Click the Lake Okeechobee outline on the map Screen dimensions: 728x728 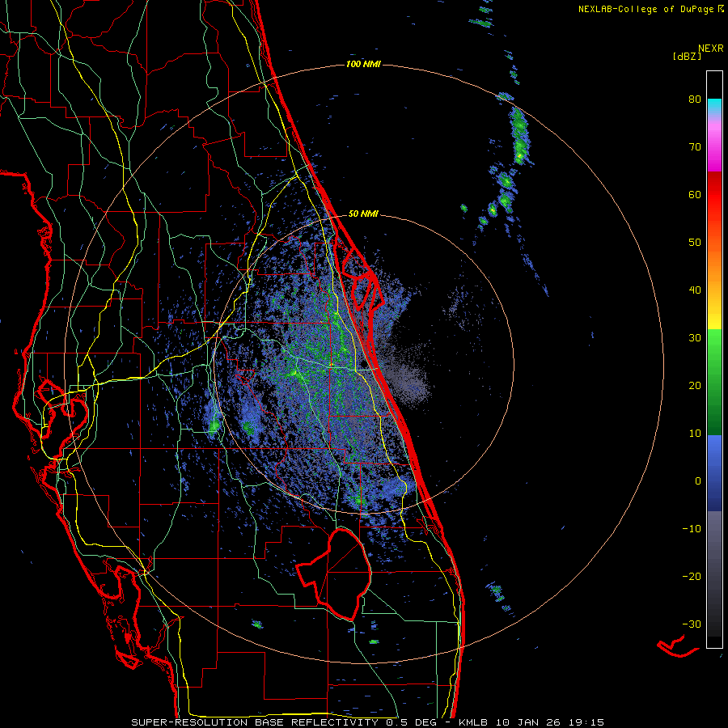[335, 574]
